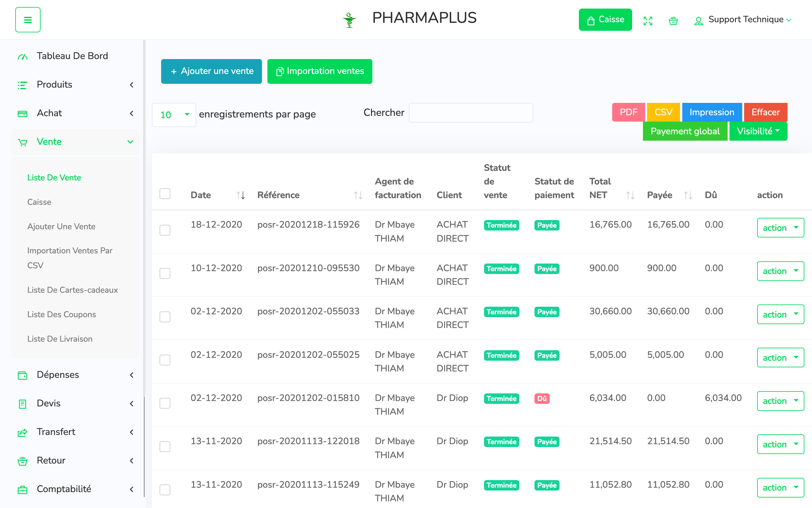Image resolution: width=812 pixels, height=508 pixels.
Task: Click the Retour basket icon
Action: [23, 461]
